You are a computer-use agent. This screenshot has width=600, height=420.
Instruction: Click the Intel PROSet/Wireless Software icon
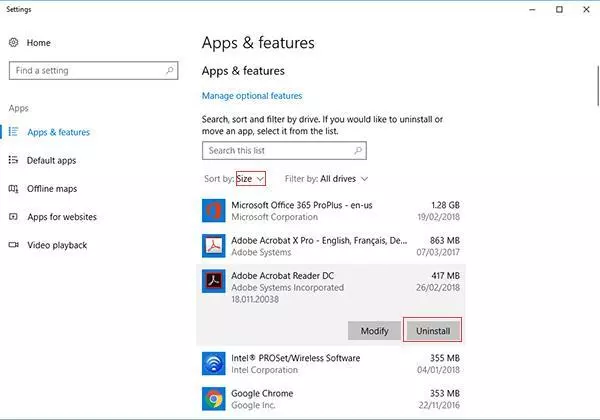[214, 364]
